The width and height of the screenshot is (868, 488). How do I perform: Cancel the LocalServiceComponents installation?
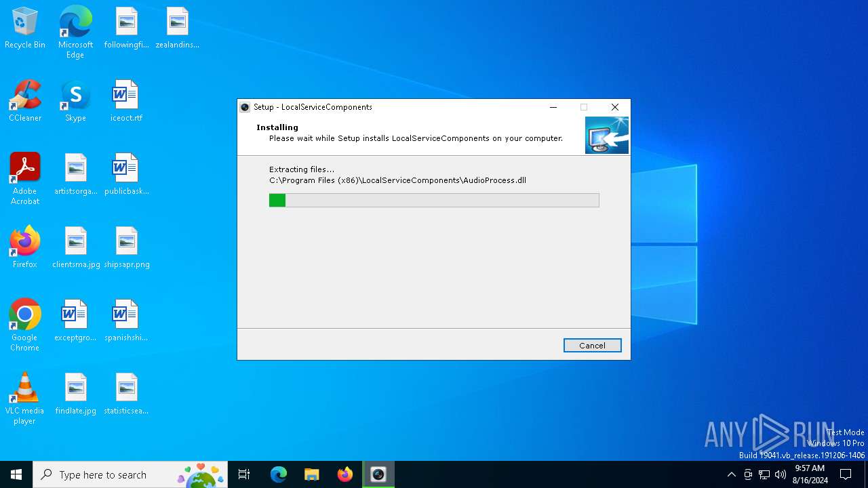coord(592,346)
